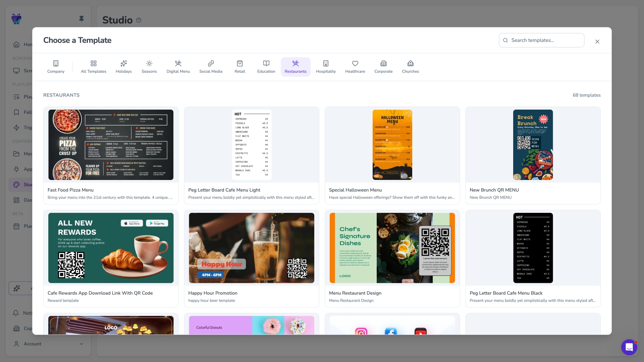Open Media folder icon in sidebar
Viewport: 644px width, 362px height.
click(x=16, y=154)
